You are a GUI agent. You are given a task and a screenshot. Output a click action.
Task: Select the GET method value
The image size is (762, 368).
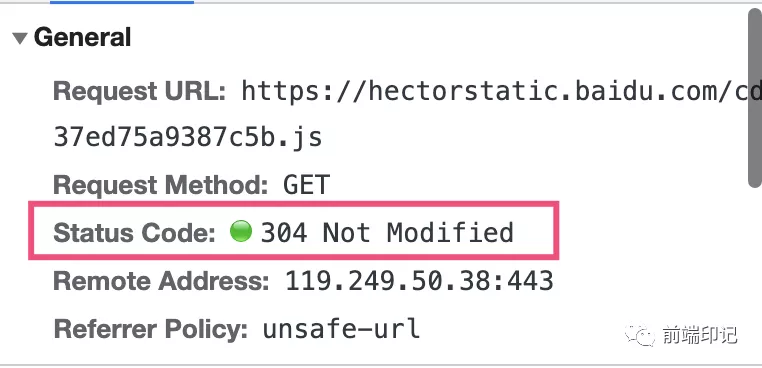307,185
